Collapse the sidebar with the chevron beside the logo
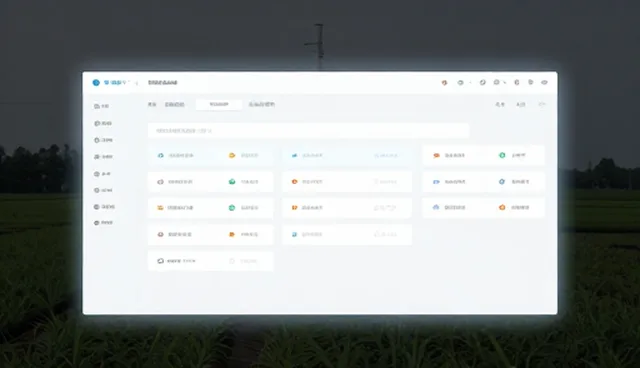Image resolution: width=640 pixels, height=368 pixels. point(137,83)
